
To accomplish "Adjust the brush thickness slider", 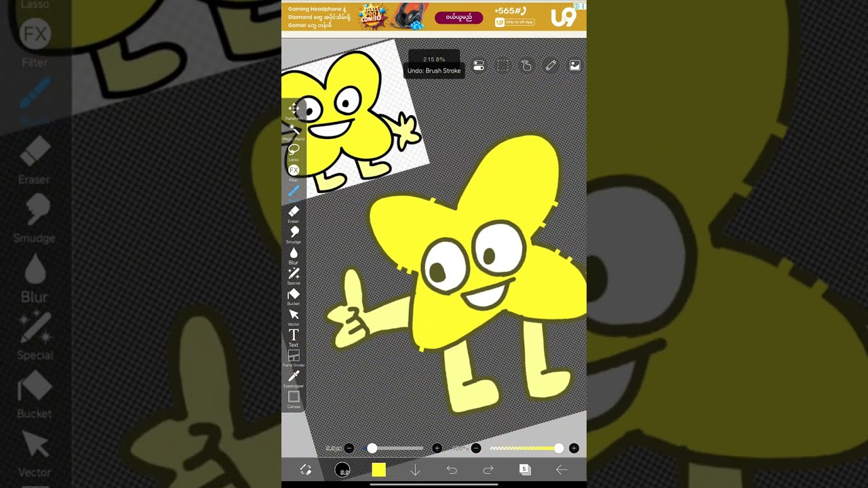I will click(393, 448).
